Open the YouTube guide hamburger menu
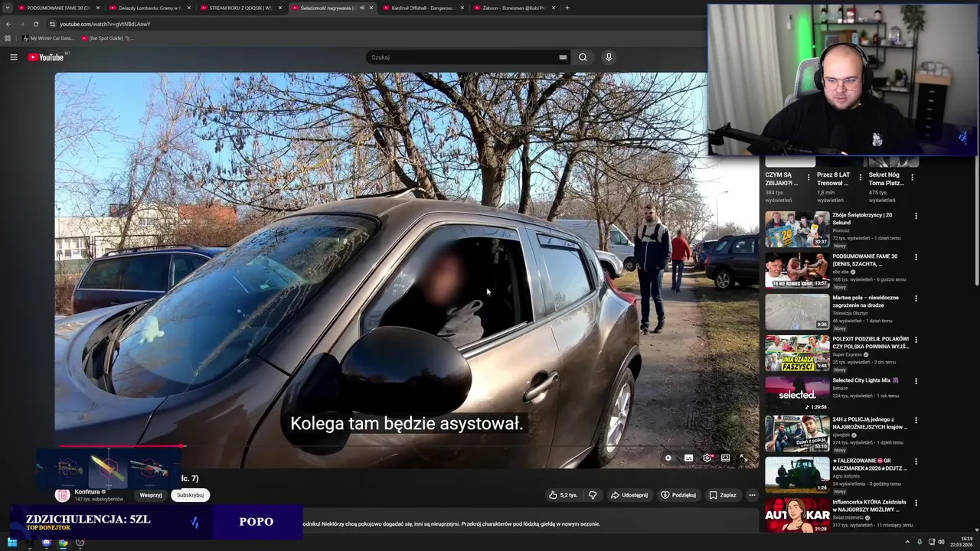Image resolution: width=980 pixels, height=551 pixels. [13, 57]
